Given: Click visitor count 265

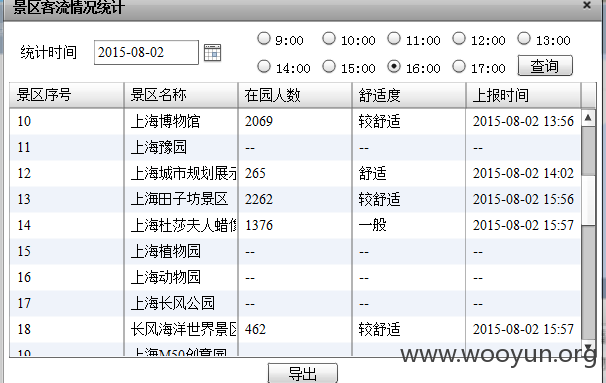Looking at the screenshot, I should pos(255,173).
